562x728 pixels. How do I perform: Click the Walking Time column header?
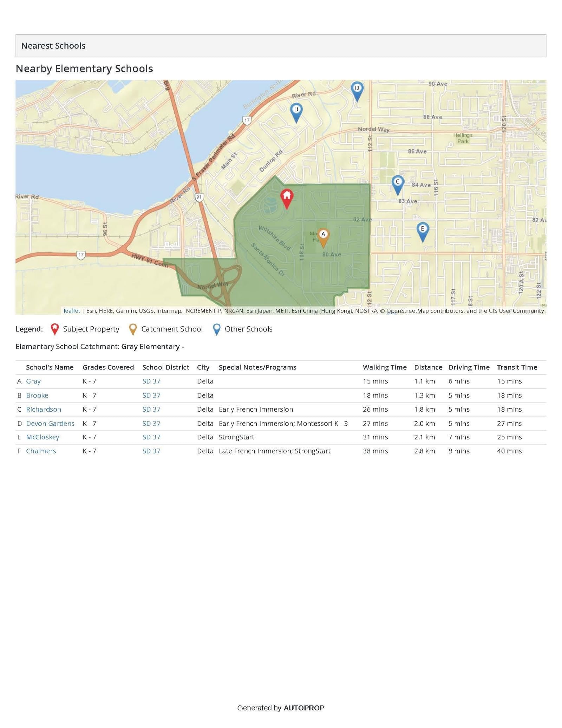(x=385, y=367)
